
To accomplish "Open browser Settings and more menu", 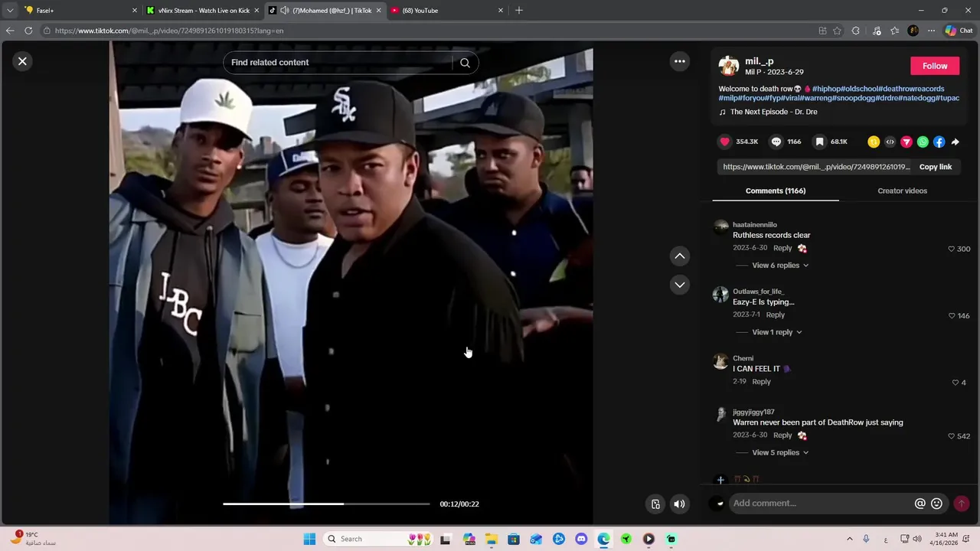I will [931, 31].
